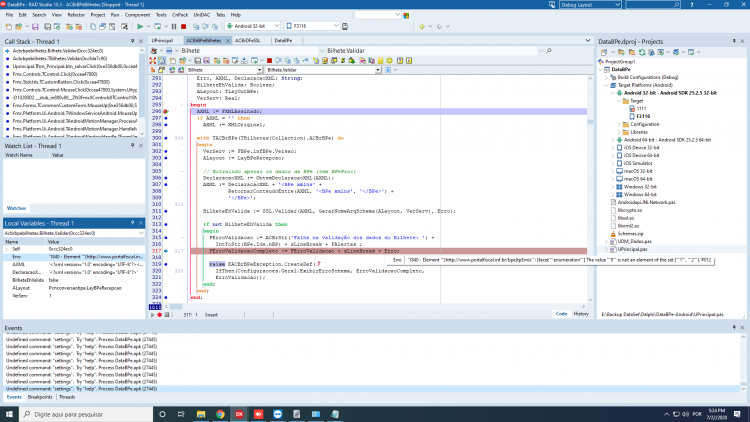Click the Pause debugging icon

coord(174,26)
